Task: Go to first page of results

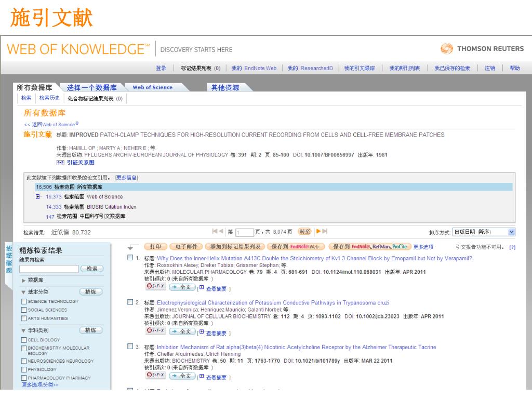Action: point(215,231)
